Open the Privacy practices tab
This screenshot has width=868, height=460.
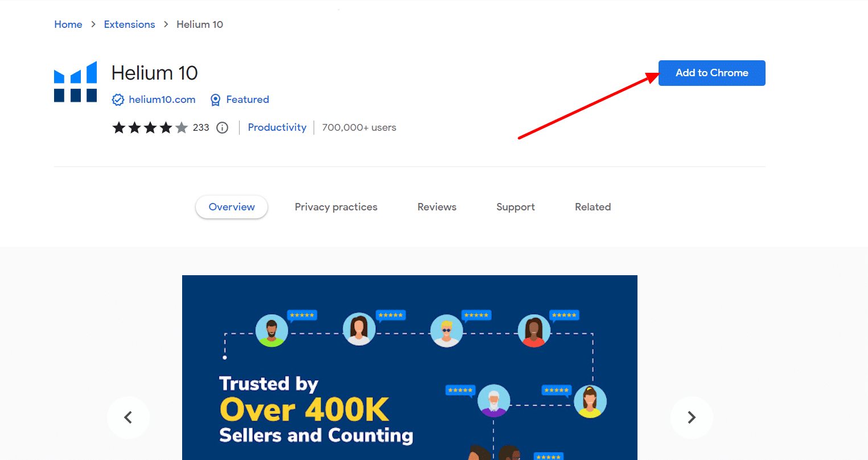tap(336, 207)
